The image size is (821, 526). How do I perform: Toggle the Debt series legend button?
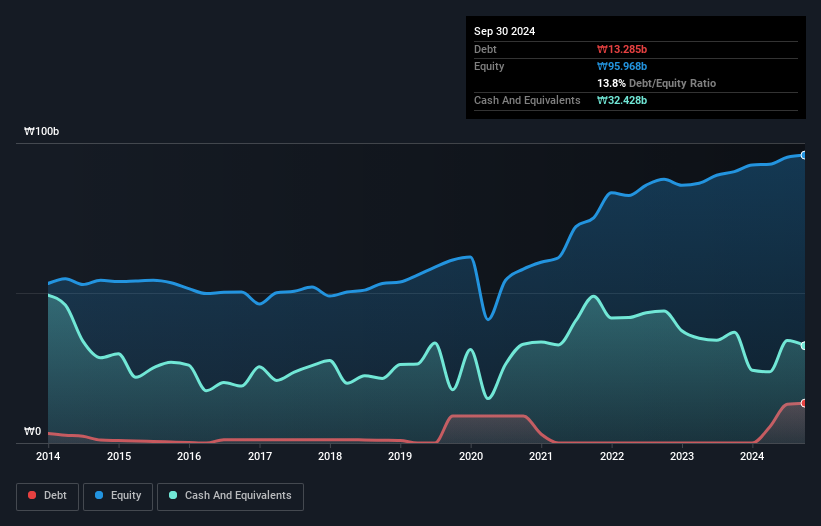[x=48, y=496]
